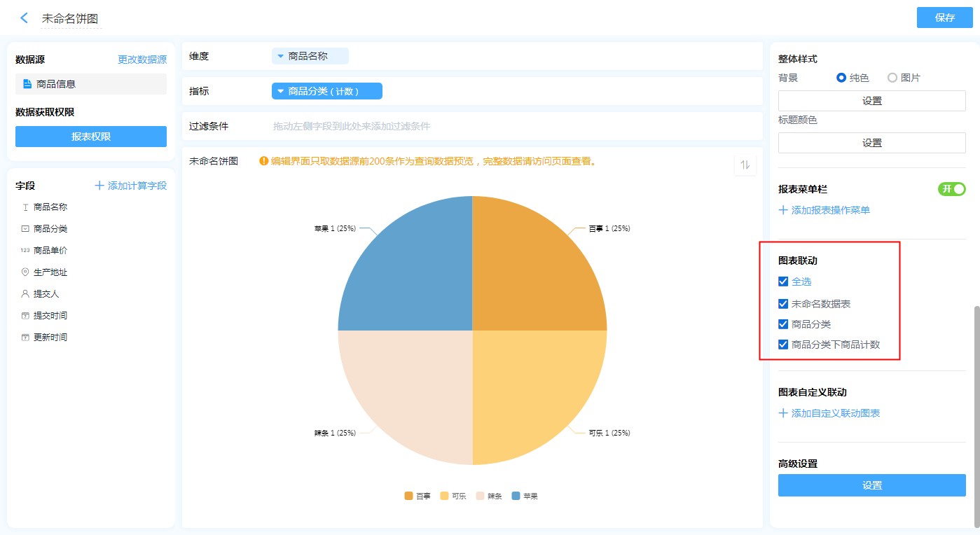
Task: Toggle the 报表菜单栏 switch off
Action: [x=951, y=189]
